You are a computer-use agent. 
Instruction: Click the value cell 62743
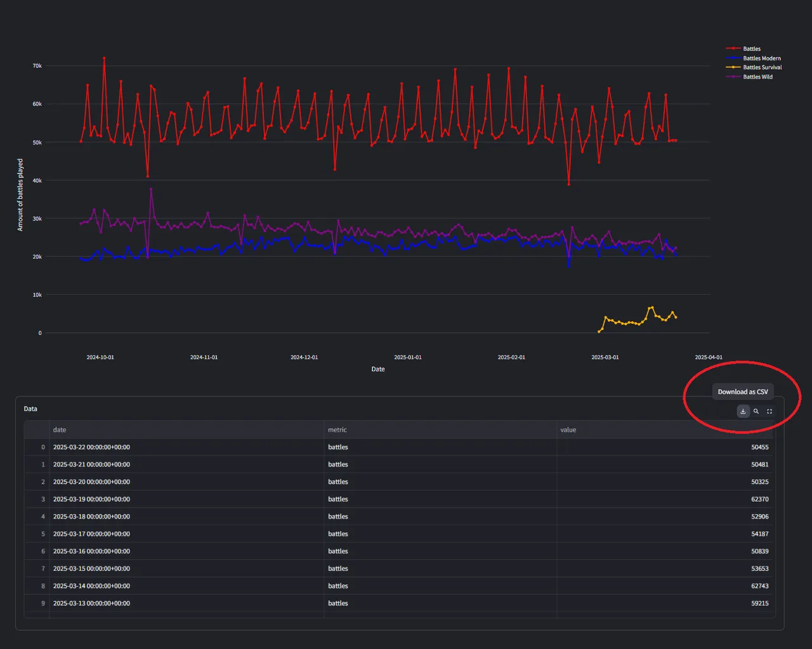click(x=665, y=586)
